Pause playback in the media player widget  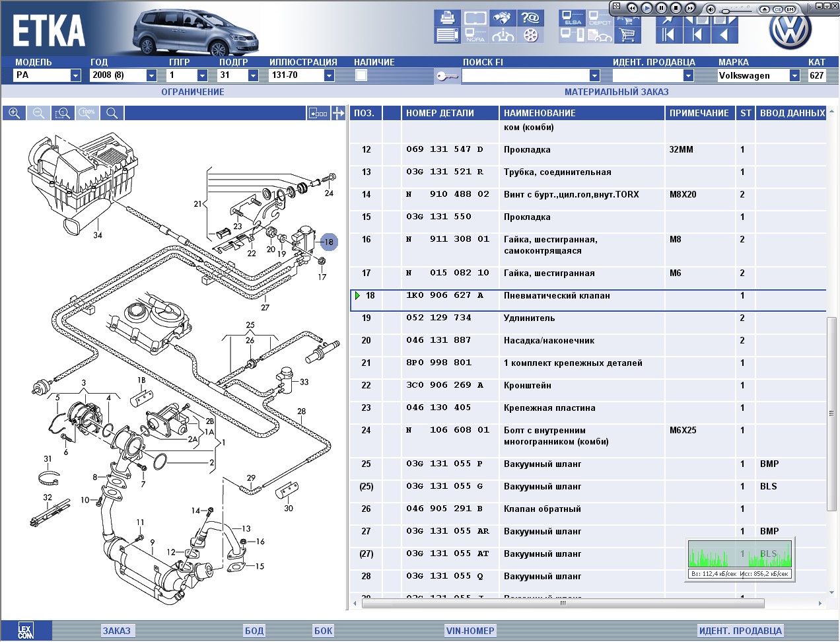click(661, 8)
